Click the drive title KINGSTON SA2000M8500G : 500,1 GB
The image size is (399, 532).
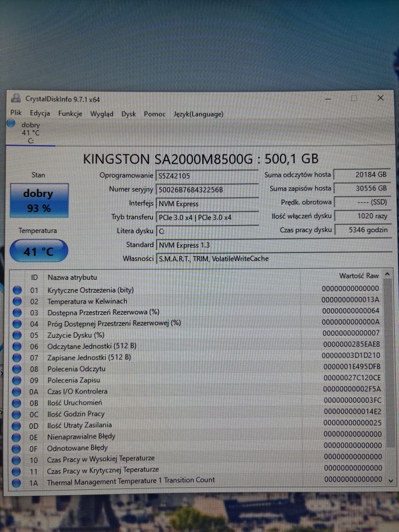tap(201, 159)
